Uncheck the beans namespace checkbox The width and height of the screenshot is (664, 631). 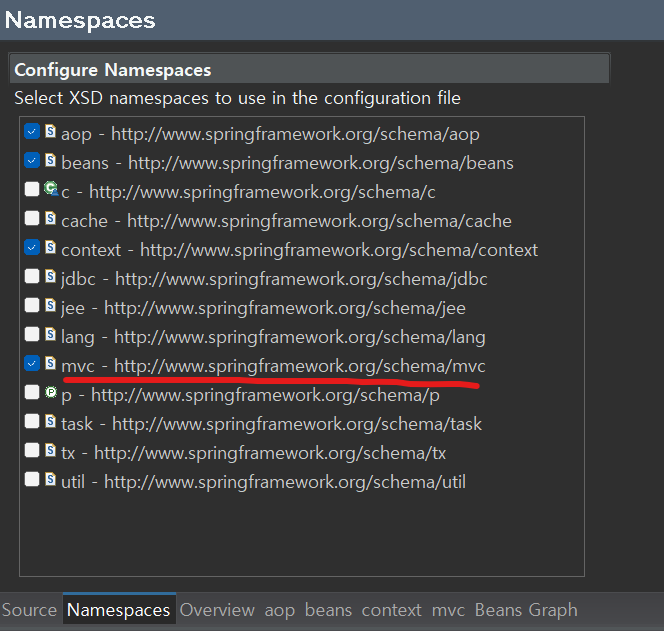coord(32,161)
